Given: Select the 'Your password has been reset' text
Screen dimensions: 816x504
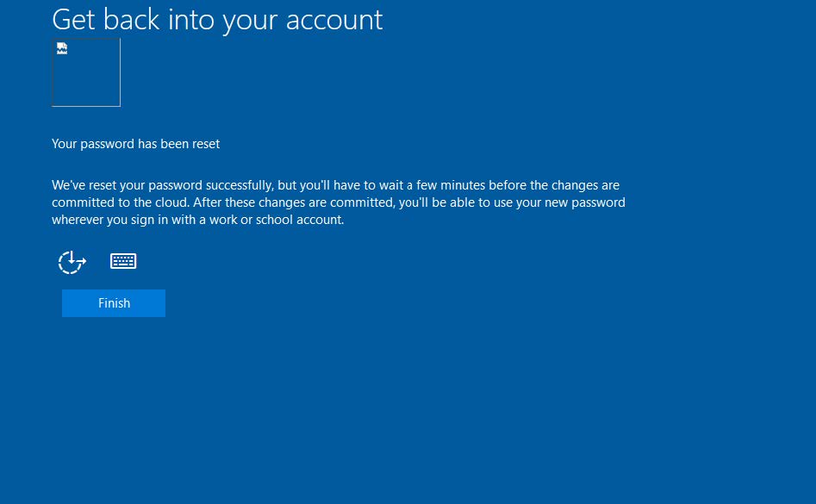Looking at the screenshot, I should (135, 143).
